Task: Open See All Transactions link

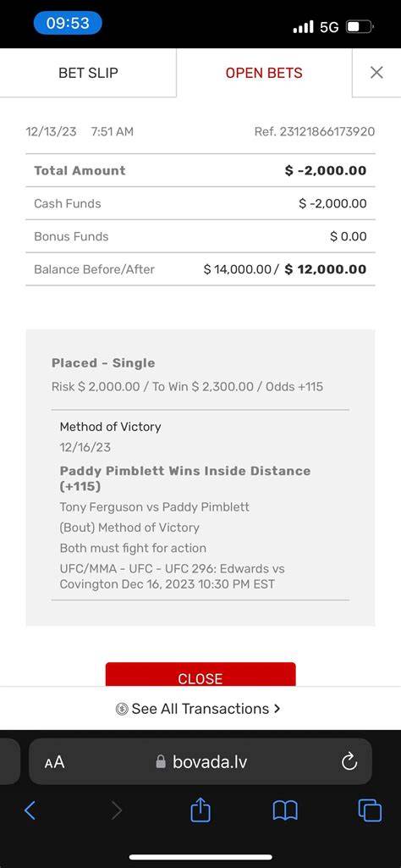Action: pos(199,709)
